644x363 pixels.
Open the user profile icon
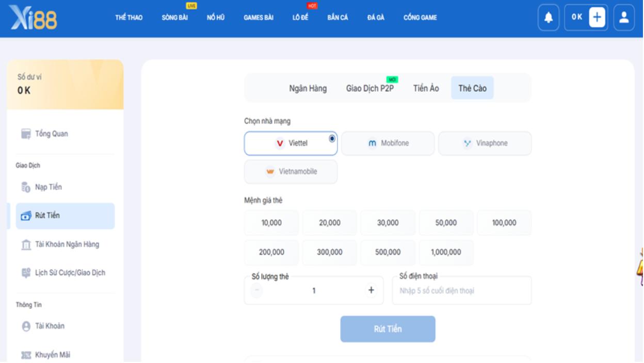pyautogui.click(x=623, y=17)
